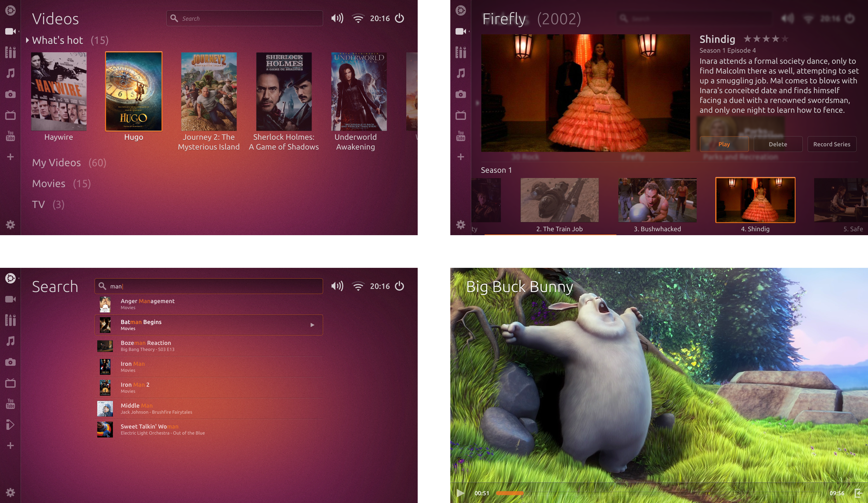Open settings gear in Videos screen sidebar
The image size is (868, 503).
[10, 225]
